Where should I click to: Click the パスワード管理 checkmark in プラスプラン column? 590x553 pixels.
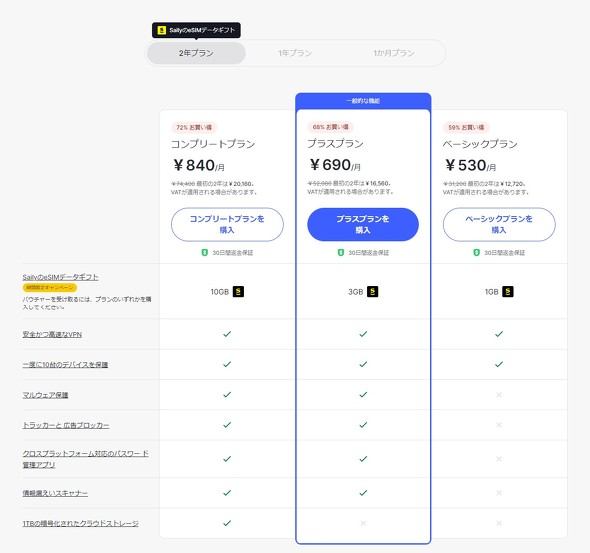pos(363,459)
